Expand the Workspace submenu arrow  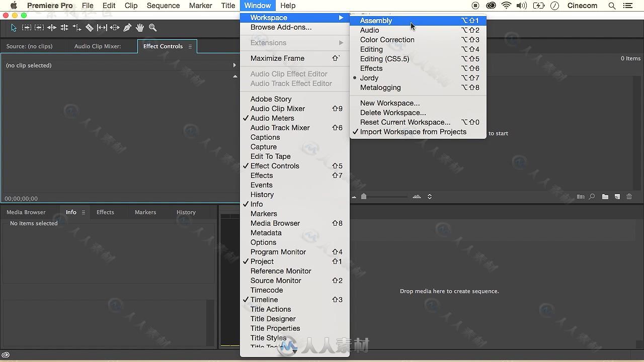[341, 18]
